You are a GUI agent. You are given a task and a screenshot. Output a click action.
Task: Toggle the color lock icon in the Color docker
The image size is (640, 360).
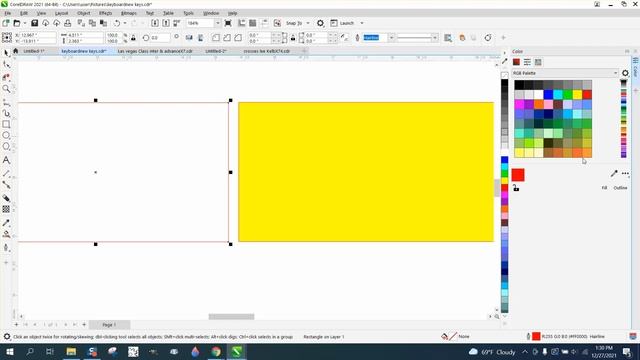516,188
